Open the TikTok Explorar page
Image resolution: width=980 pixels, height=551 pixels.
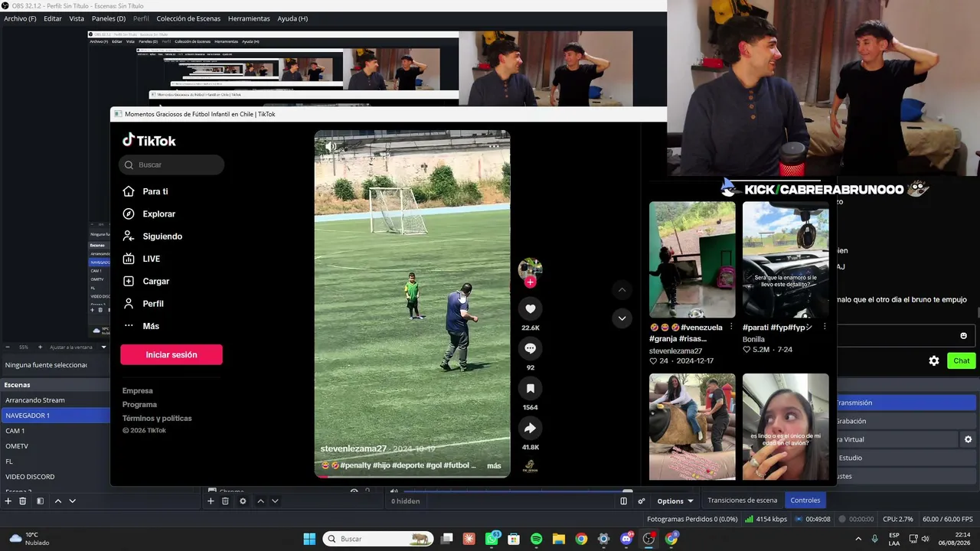(x=158, y=214)
